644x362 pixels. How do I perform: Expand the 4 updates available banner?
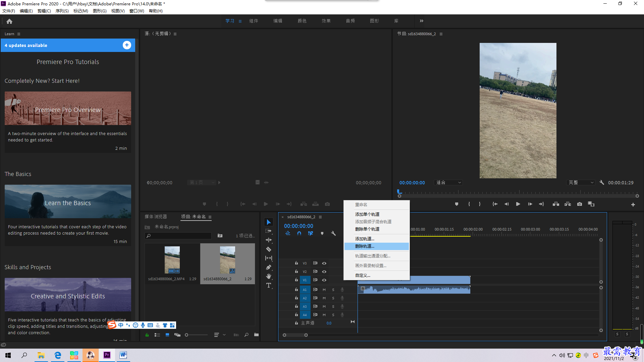(127, 45)
